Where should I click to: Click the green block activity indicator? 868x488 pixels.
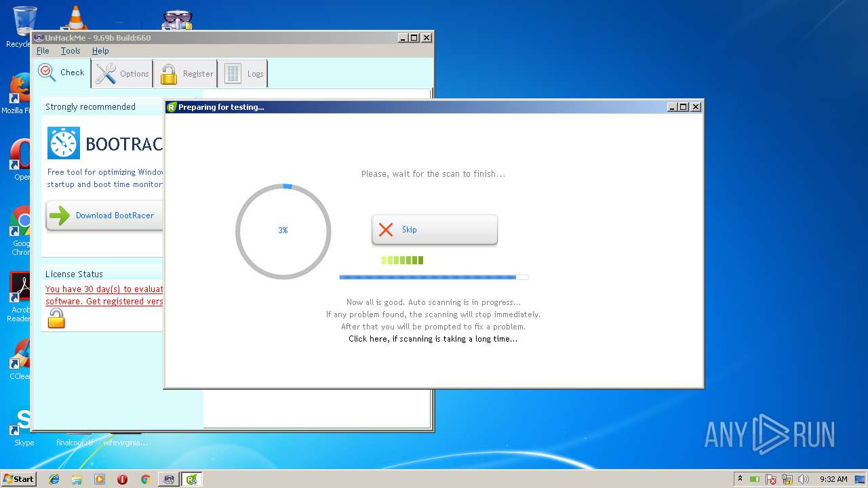pos(402,260)
